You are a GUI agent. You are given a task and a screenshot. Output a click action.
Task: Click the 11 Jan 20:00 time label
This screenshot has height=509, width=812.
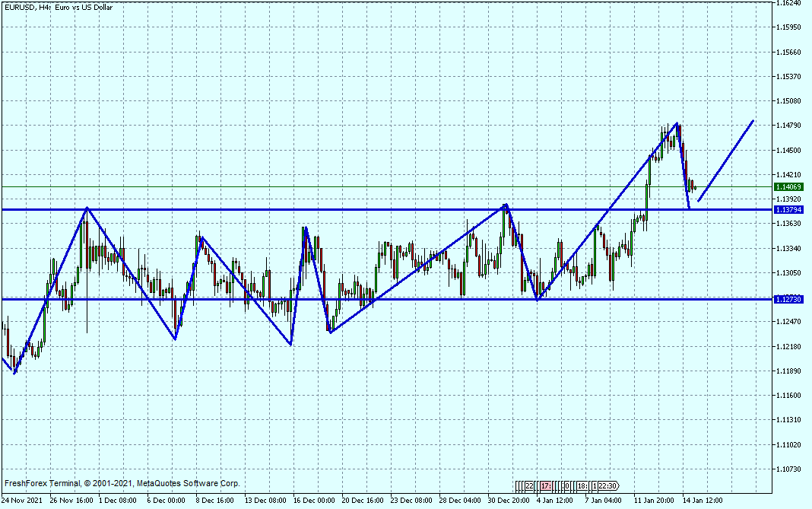point(654,500)
